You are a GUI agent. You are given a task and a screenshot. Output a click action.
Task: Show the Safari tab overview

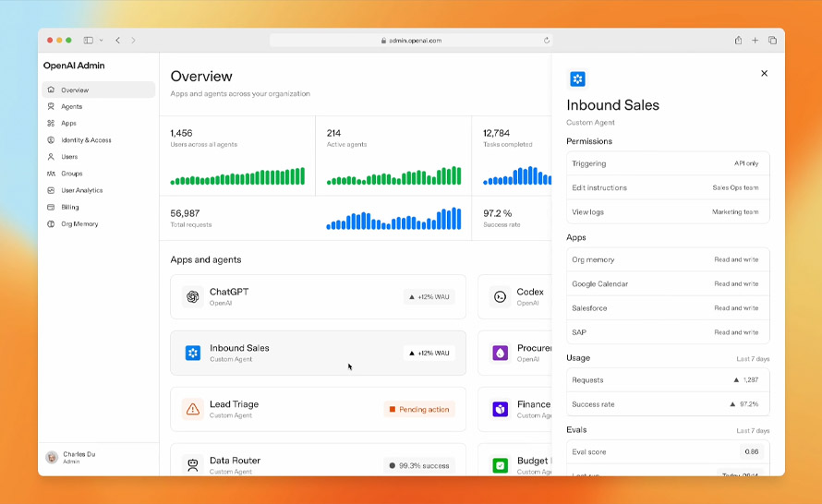point(772,41)
